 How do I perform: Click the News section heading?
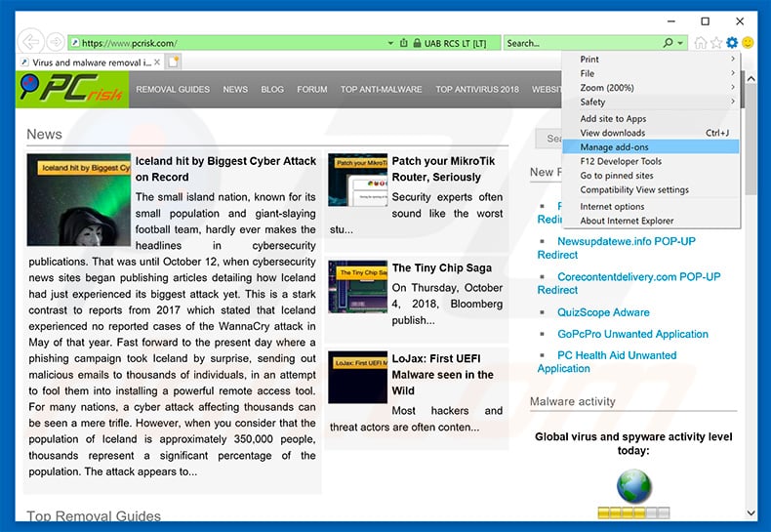pos(44,135)
